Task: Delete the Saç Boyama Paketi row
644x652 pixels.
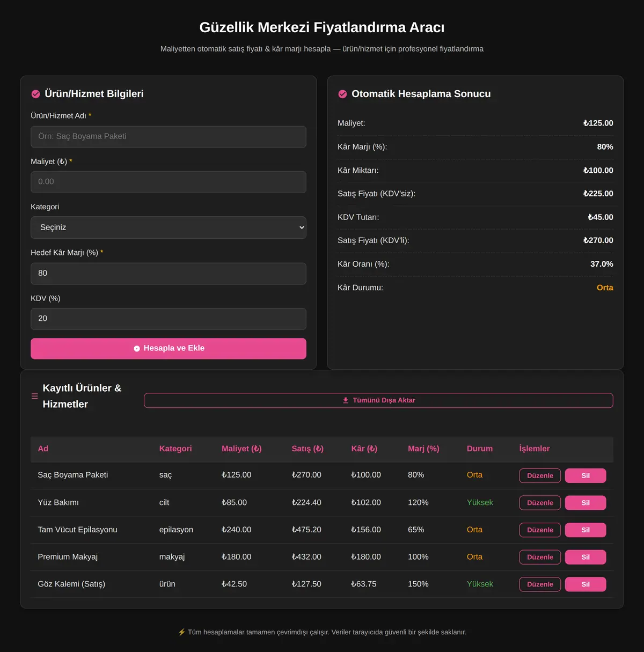Action: pos(586,475)
